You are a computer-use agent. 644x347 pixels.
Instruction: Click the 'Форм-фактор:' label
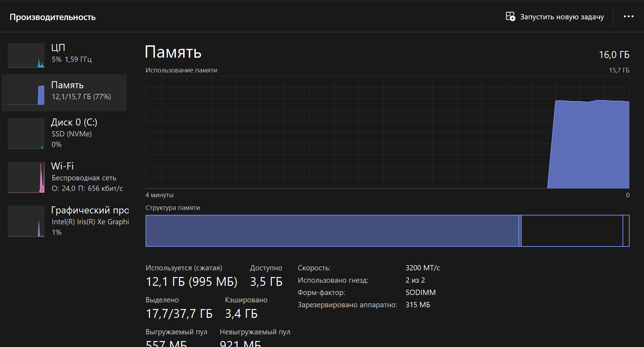coord(321,293)
